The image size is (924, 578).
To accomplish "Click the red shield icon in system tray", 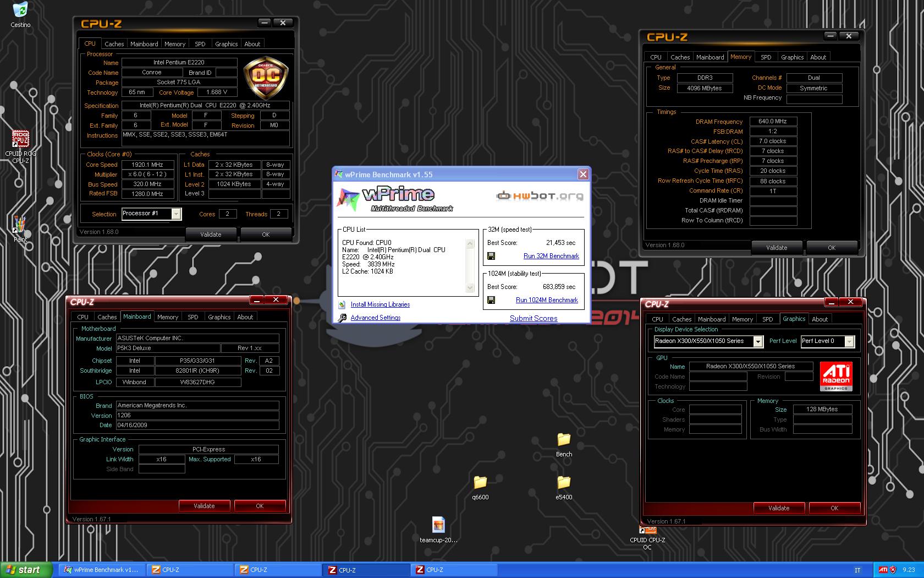I will click(x=893, y=570).
